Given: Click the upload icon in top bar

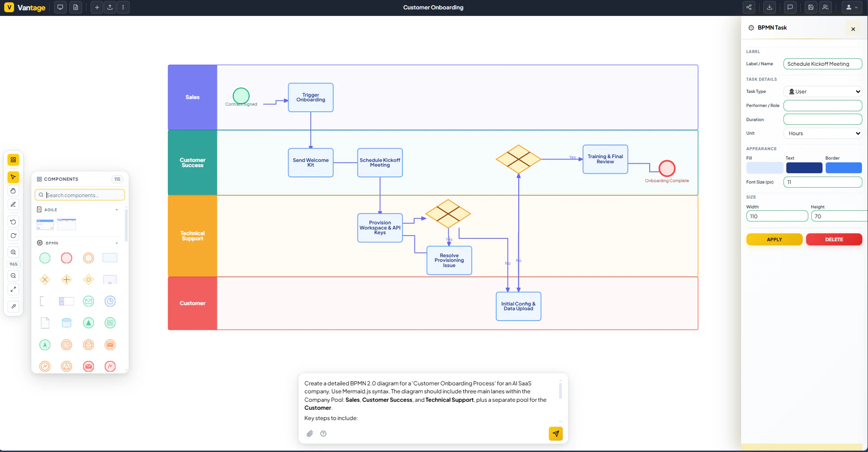Looking at the screenshot, I should [x=110, y=8].
